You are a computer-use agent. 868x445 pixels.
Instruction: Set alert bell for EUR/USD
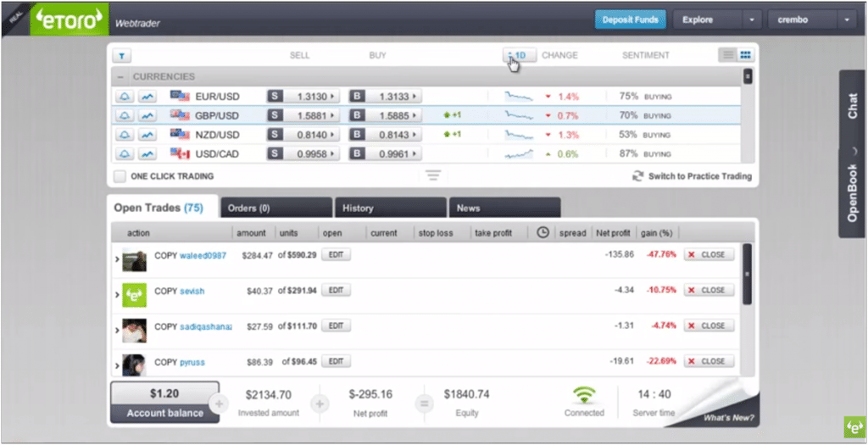click(125, 97)
